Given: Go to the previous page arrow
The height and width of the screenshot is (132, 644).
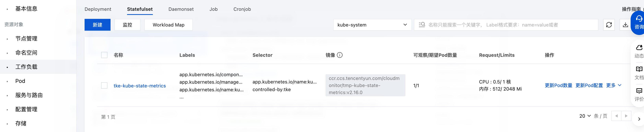Looking at the screenshot, I should tap(616, 116).
